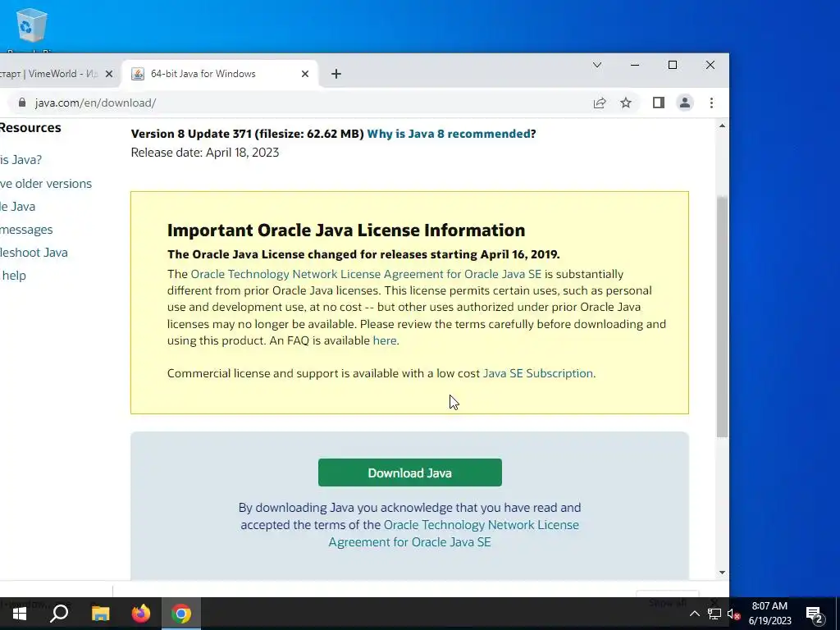
Task: Show hidden system tray icons
Action: 694,614
